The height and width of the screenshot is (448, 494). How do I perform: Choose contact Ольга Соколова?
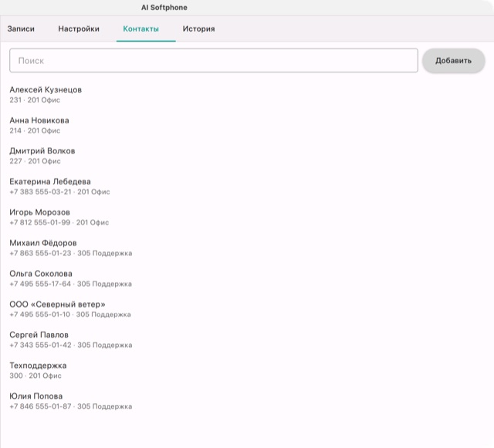[41, 274]
